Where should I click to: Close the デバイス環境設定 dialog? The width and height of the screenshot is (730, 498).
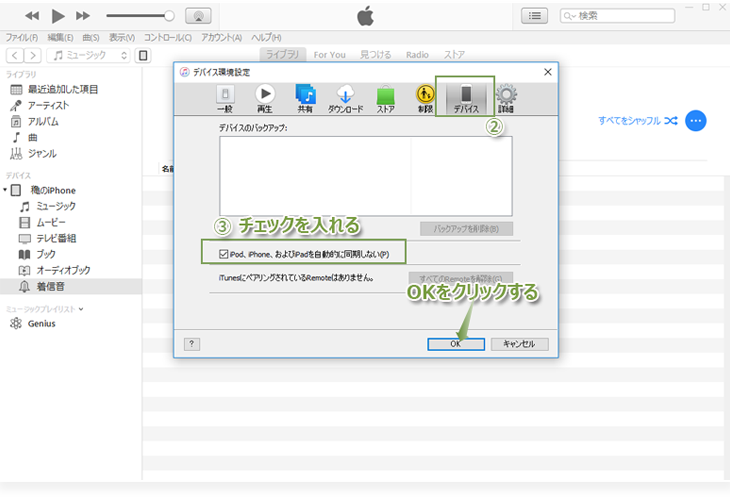548,72
